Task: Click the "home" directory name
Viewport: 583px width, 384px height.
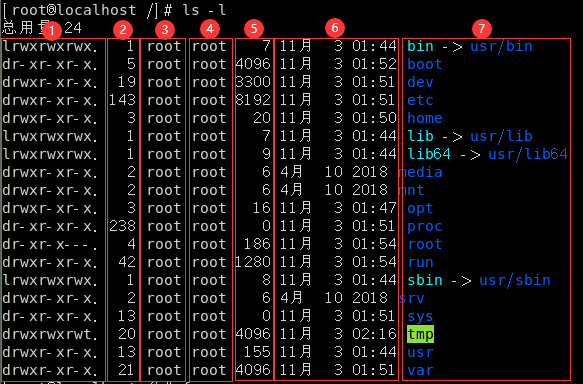Action: [425, 118]
